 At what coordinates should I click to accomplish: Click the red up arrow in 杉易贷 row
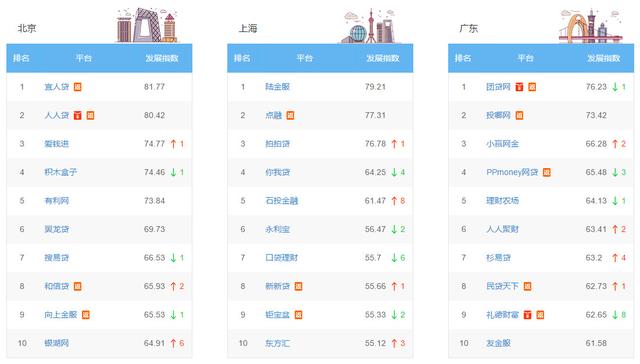[x=615, y=258]
